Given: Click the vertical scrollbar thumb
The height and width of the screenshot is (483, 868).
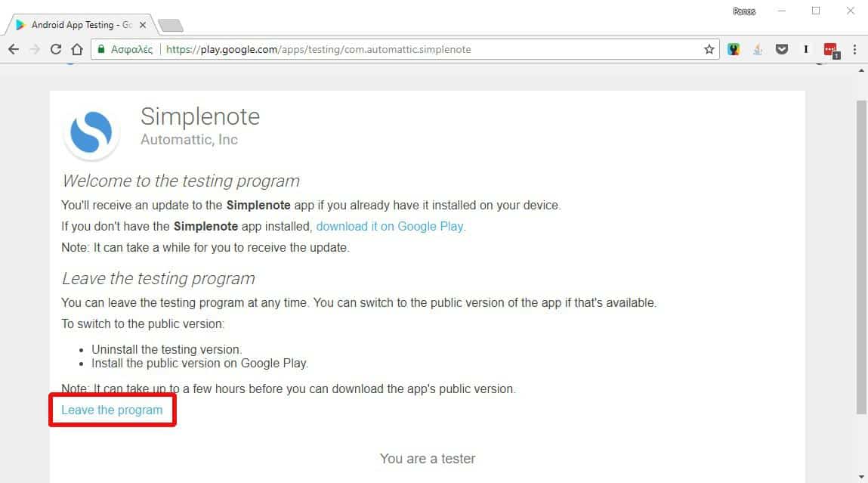Looking at the screenshot, I should point(861,258).
